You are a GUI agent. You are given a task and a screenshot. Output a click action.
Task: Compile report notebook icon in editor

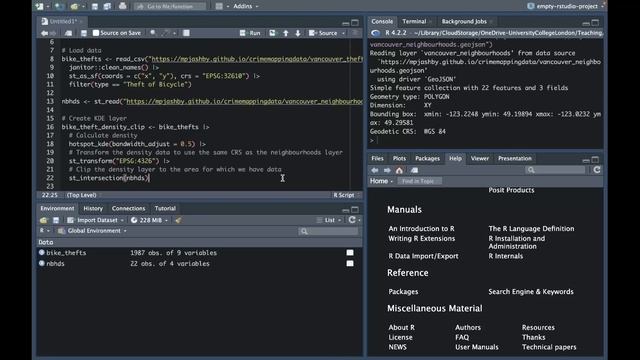coord(186,33)
